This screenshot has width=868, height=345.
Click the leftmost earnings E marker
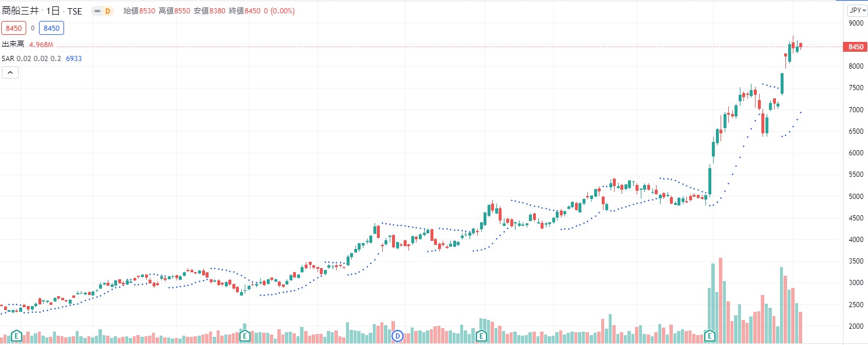coord(16,336)
